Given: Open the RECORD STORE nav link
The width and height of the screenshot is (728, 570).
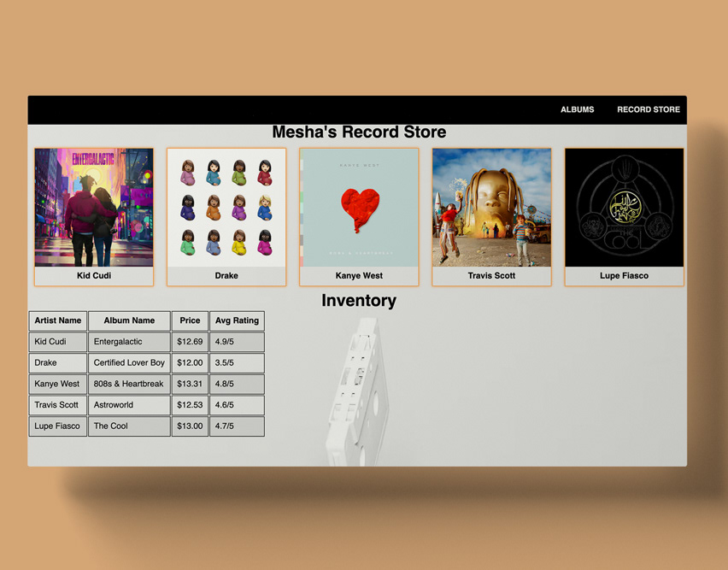Looking at the screenshot, I should point(649,109).
